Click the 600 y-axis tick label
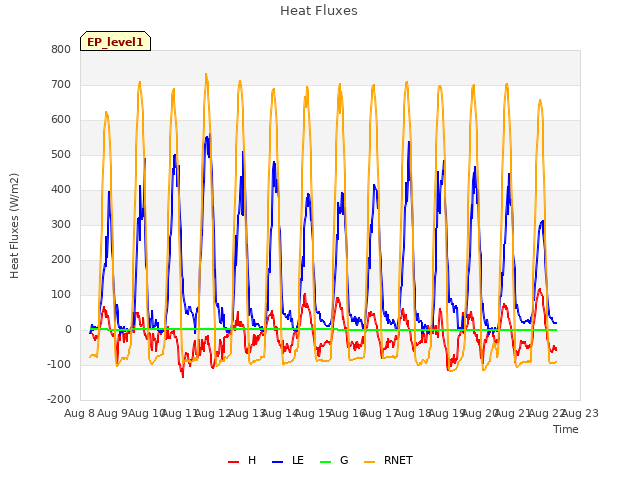 click(61, 120)
